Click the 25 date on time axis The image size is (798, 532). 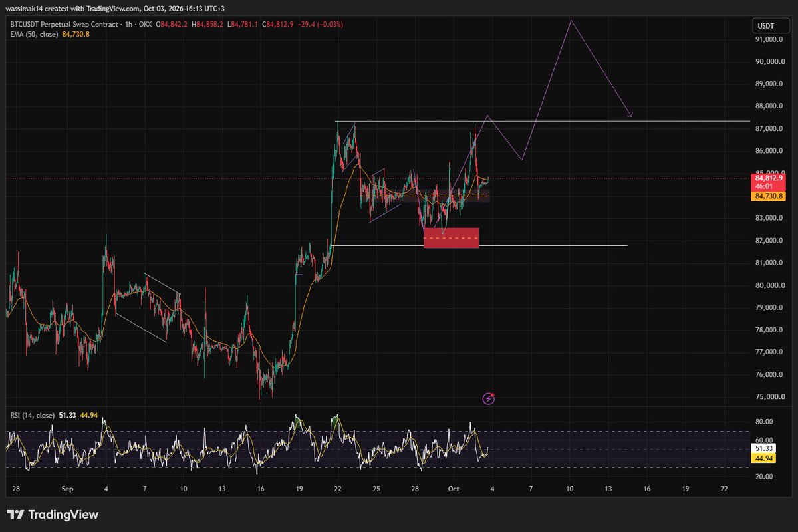tap(376, 489)
